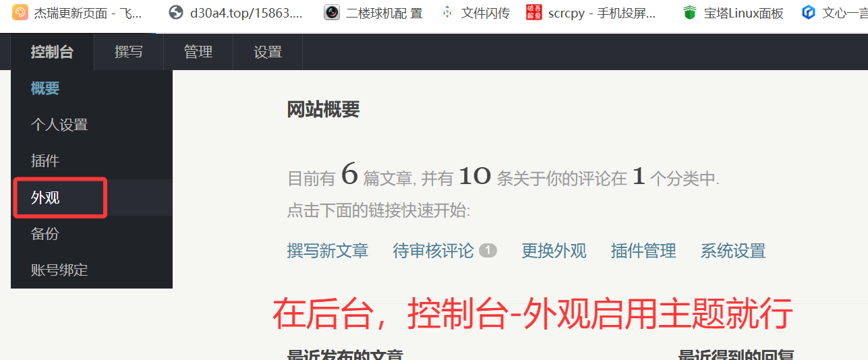Click the red scrcpy bookmark icon
The height and width of the screenshot is (360, 868).
click(x=533, y=12)
